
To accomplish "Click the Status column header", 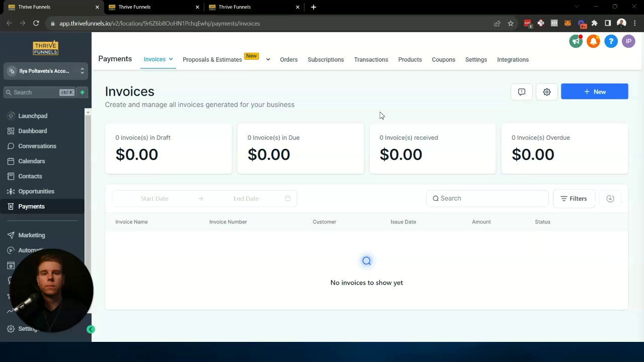I will click(542, 222).
